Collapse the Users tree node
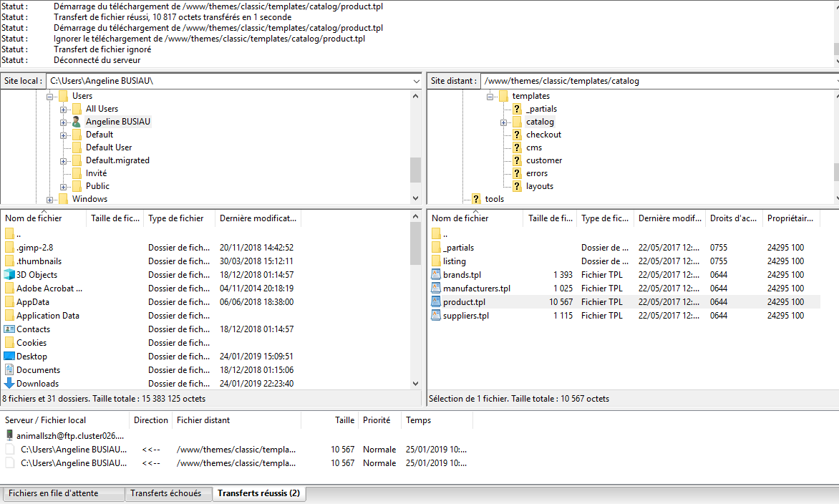 (x=50, y=97)
